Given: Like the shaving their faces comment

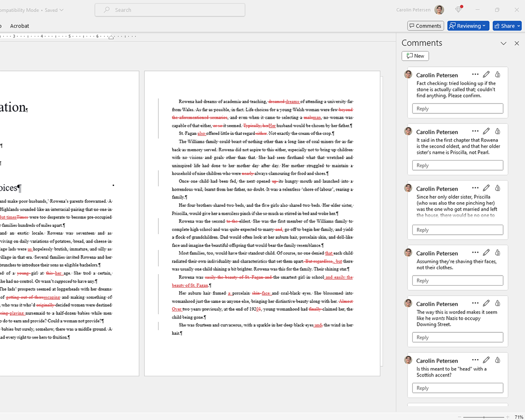Looking at the screenshot, I should tap(498, 253).
